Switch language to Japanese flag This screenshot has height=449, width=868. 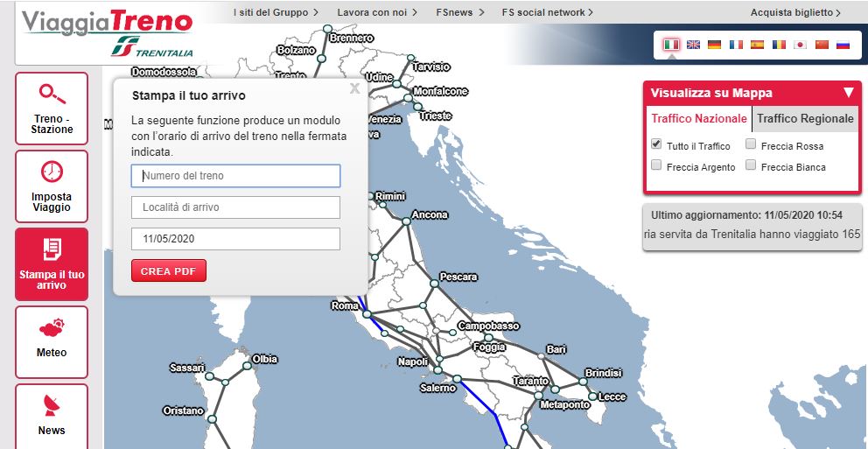click(x=800, y=45)
